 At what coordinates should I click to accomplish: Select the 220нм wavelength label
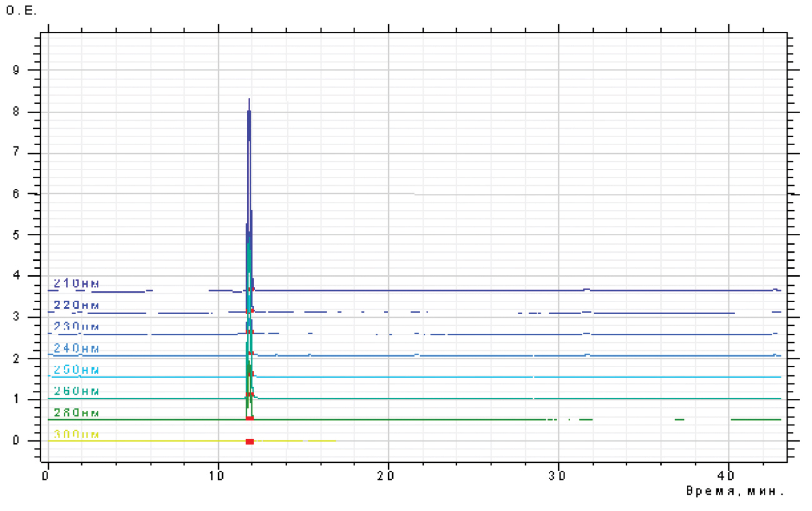(x=76, y=305)
